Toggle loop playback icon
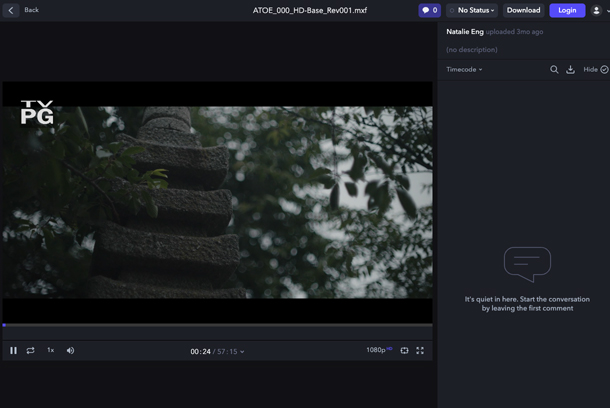Image resolution: width=610 pixels, height=408 pixels. click(x=30, y=350)
